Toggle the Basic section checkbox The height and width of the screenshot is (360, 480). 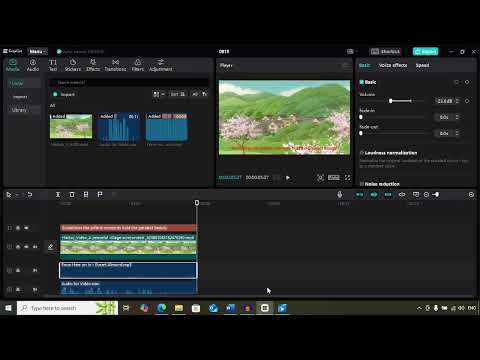point(361,82)
